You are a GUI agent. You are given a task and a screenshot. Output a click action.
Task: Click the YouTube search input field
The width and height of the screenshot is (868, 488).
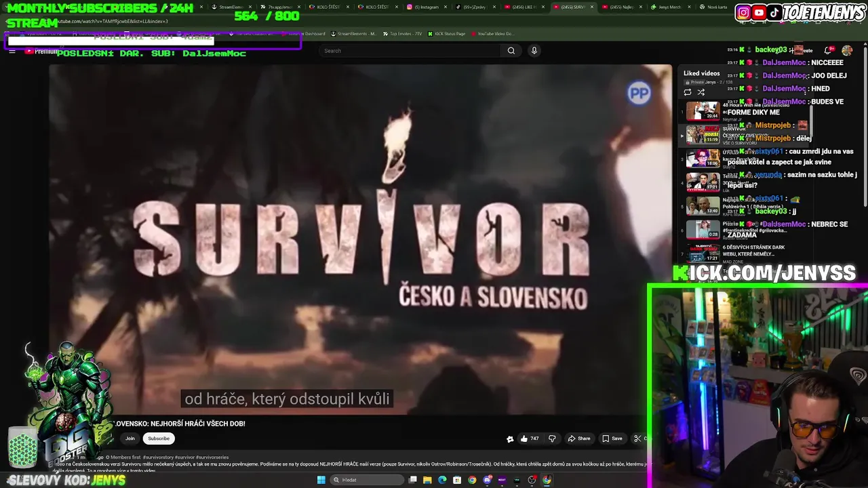[x=410, y=51]
